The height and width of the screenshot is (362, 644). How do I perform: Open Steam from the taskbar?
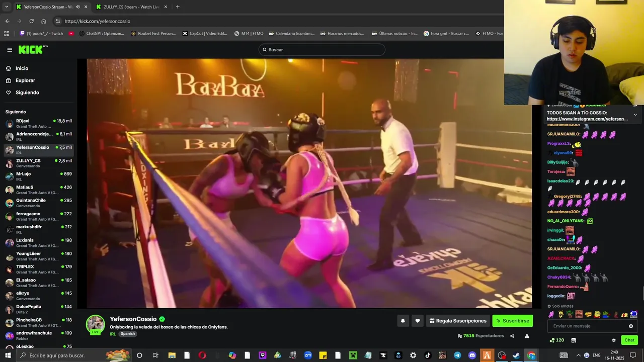[x=516, y=355]
